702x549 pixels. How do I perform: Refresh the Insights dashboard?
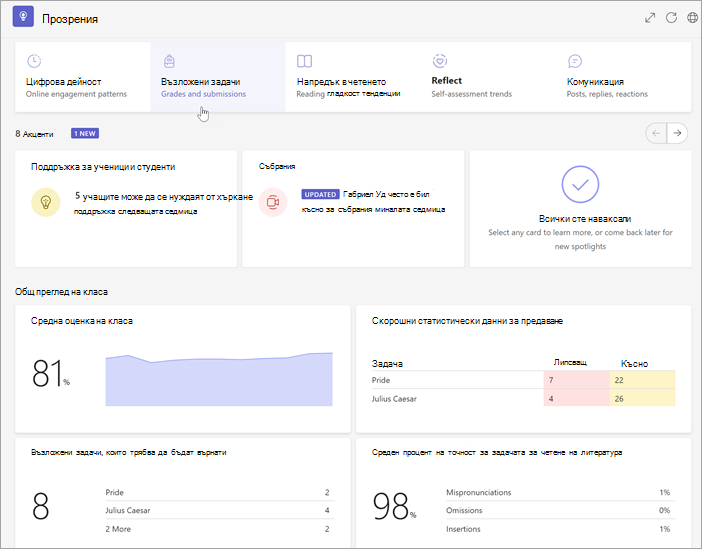(x=671, y=18)
